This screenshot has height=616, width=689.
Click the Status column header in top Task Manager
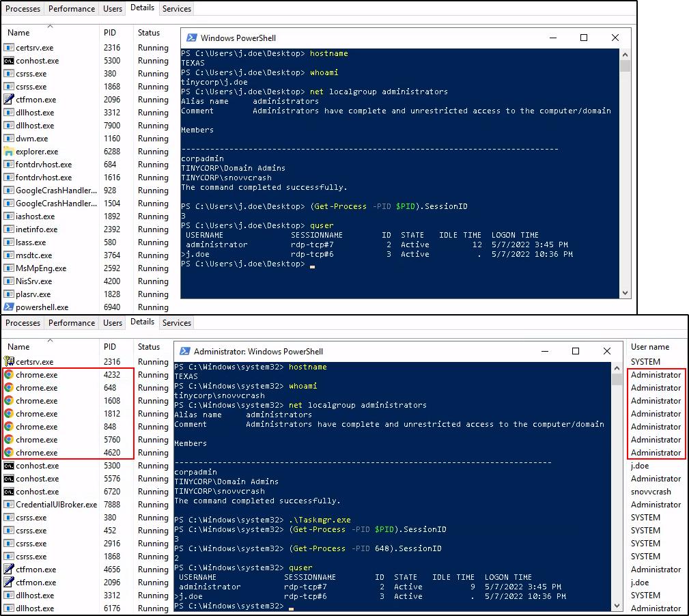(x=148, y=33)
